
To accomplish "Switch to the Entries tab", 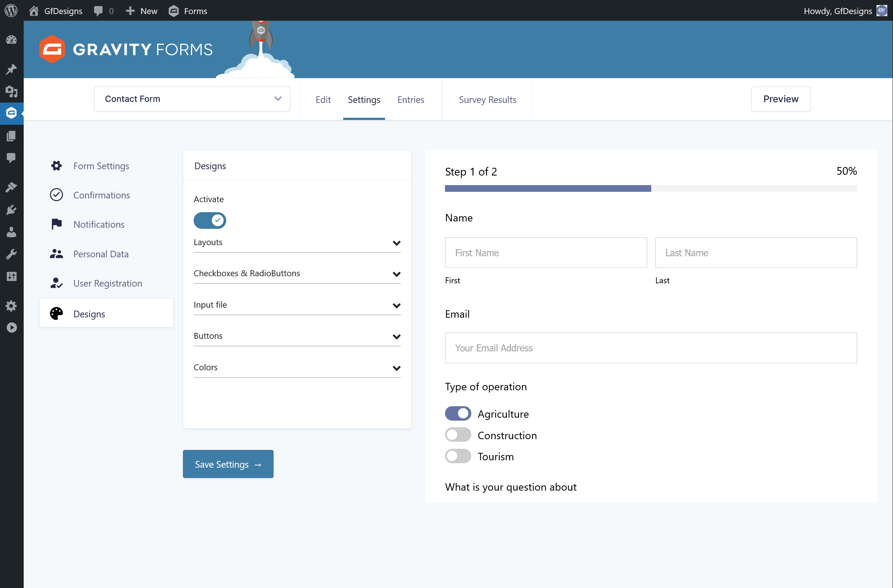I will tap(411, 100).
